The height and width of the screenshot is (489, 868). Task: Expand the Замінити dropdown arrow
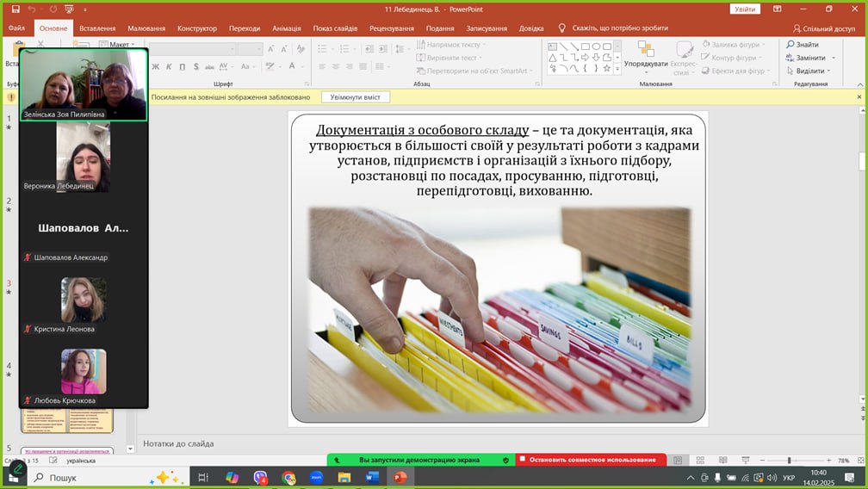point(834,58)
